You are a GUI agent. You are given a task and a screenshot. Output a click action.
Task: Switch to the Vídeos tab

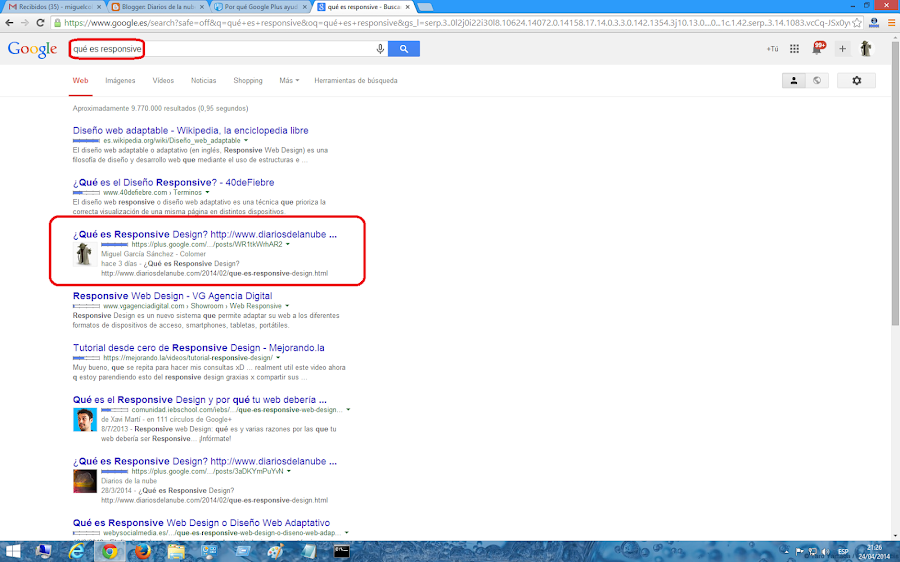point(163,80)
